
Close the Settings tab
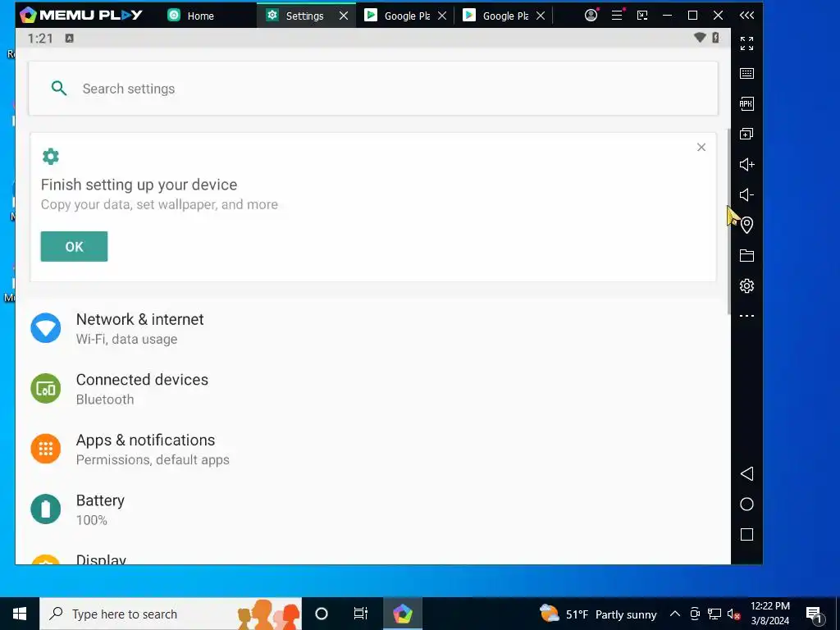pos(344,16)
